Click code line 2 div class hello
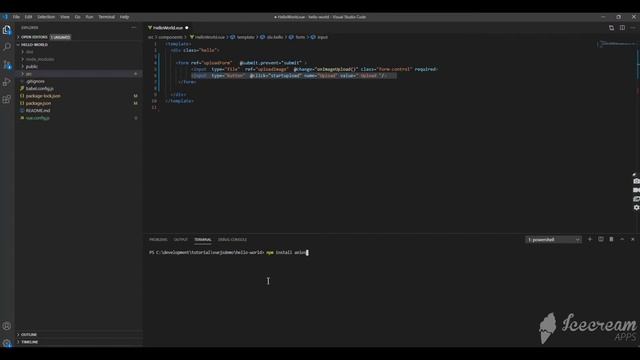The width and height of the screenshot is (640, 360). [195, 50]
